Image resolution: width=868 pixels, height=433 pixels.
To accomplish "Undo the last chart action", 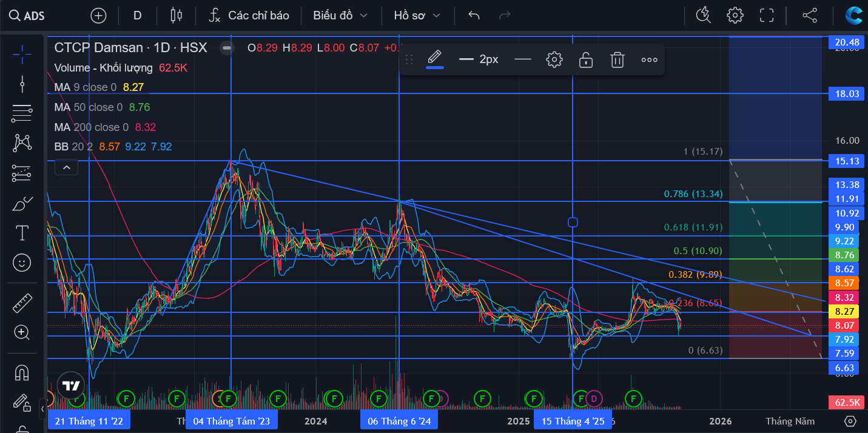I will click(474, 16).
